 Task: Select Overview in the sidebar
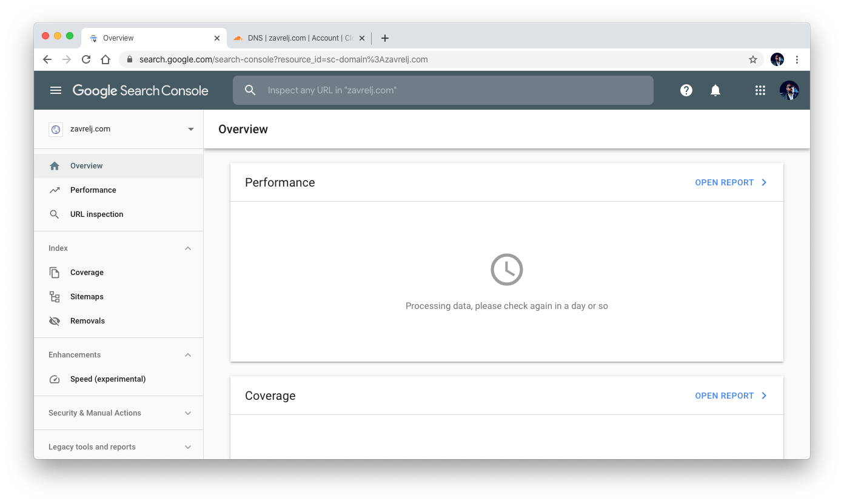click(x=119, y=166)
